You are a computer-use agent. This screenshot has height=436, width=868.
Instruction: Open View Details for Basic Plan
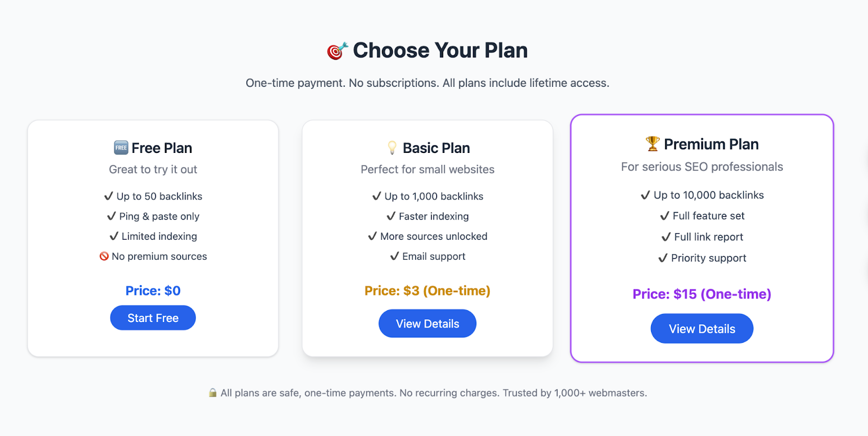point(427,324)
